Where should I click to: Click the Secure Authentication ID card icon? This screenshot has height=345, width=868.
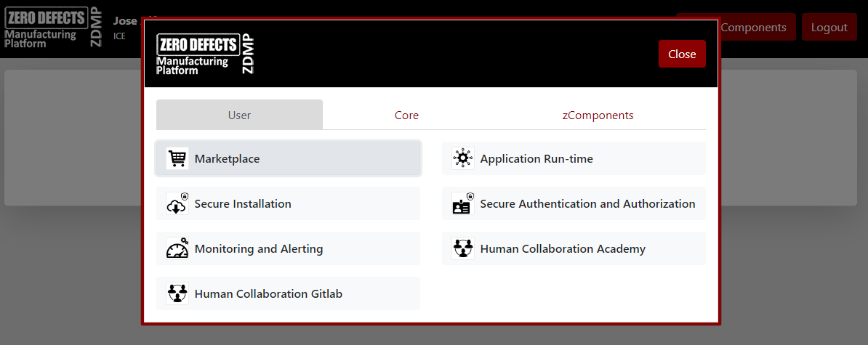(x=463, y=203)
